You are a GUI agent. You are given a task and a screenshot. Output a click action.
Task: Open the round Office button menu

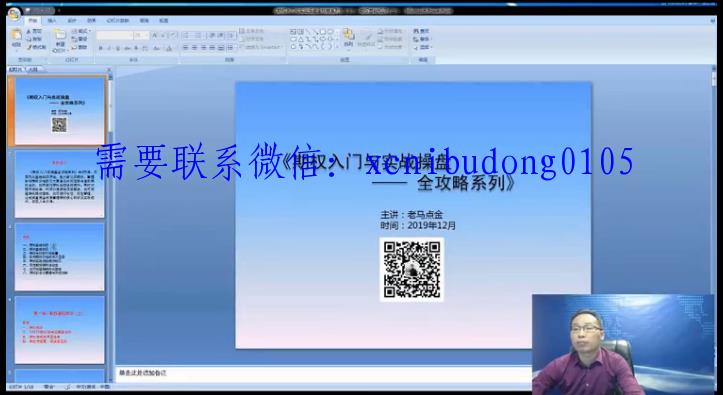click(14, 14)
